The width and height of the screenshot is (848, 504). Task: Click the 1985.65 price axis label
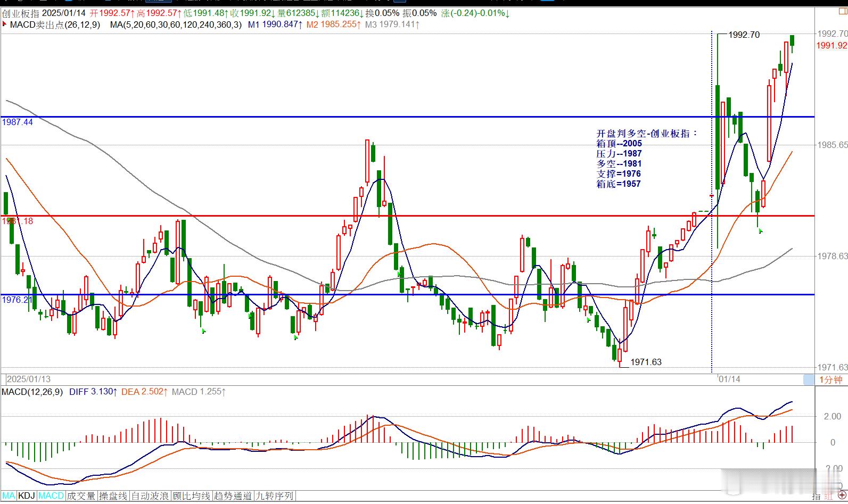[x=832, y=145]
